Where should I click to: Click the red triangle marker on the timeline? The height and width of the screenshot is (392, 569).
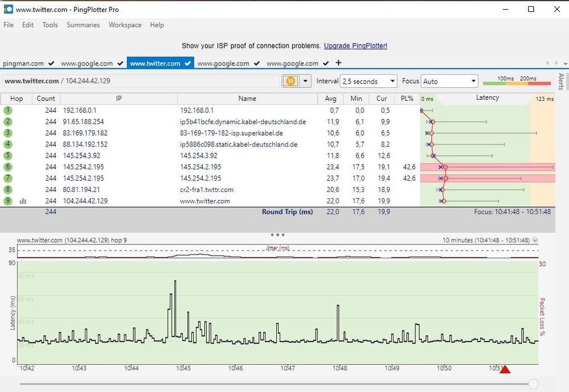pyautogui.click(x=505, y=369)
